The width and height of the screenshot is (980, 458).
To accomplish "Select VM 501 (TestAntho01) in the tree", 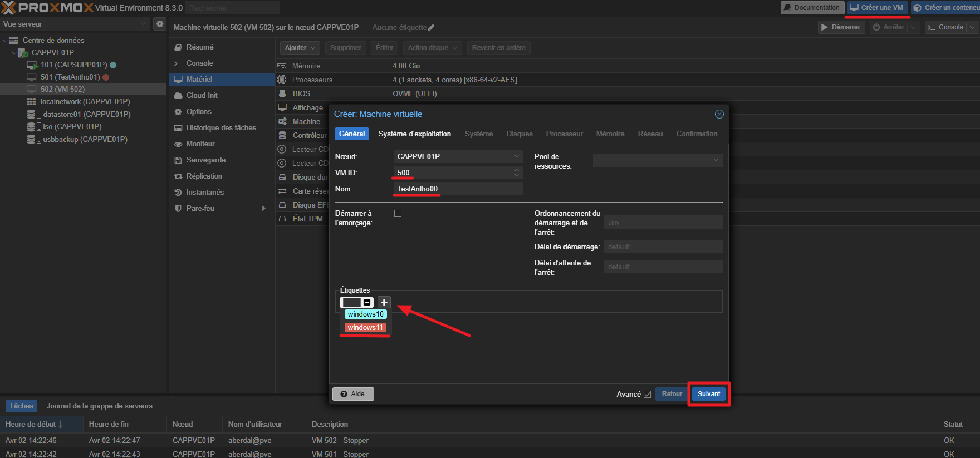I will [x=70, y=77].
